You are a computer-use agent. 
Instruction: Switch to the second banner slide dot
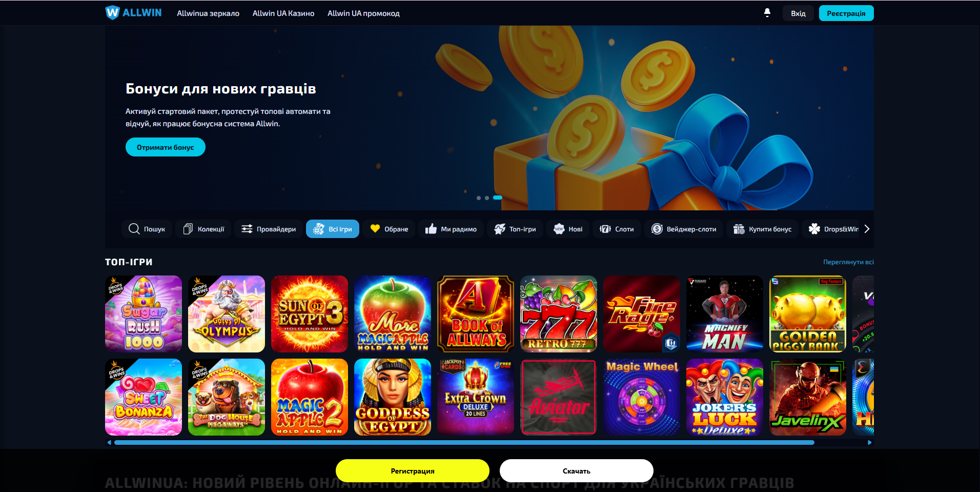tap(487, 198)
